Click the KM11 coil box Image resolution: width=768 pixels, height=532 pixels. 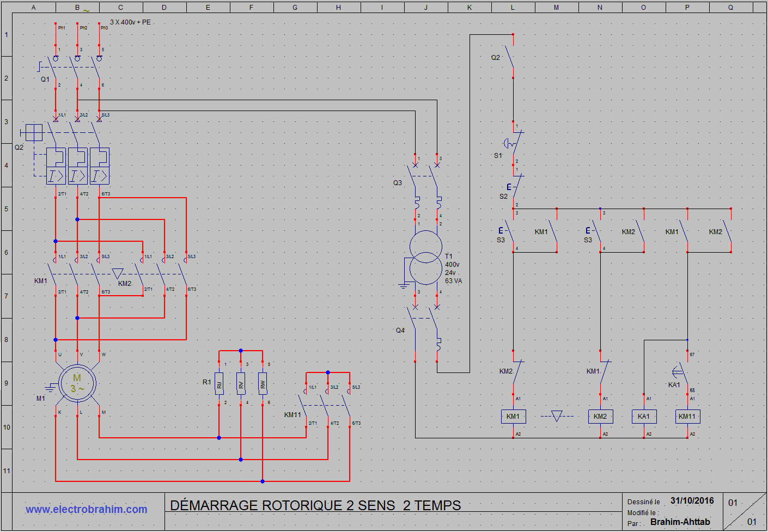pyautogui.click(x=687, y=417)
